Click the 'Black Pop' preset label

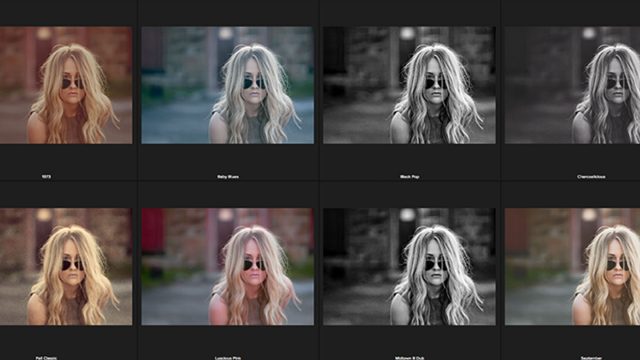409,177
